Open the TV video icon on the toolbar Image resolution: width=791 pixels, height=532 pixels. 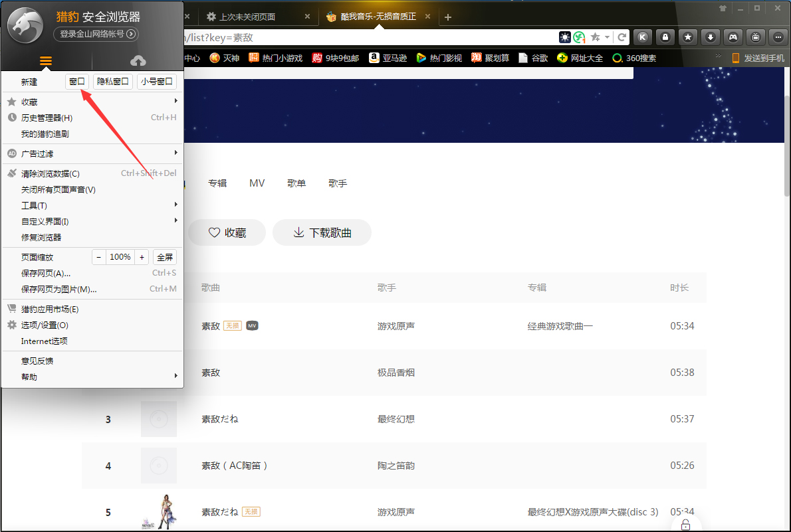click(754, 37)
